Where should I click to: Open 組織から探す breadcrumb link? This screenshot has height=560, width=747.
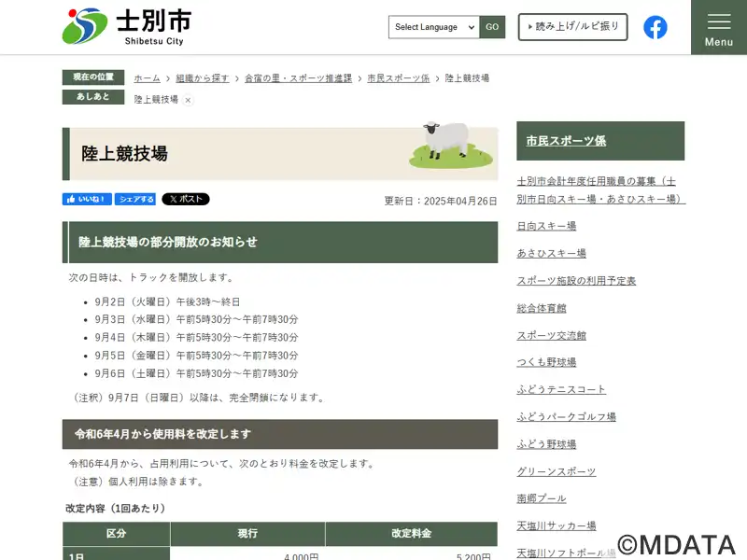[202, 78]
